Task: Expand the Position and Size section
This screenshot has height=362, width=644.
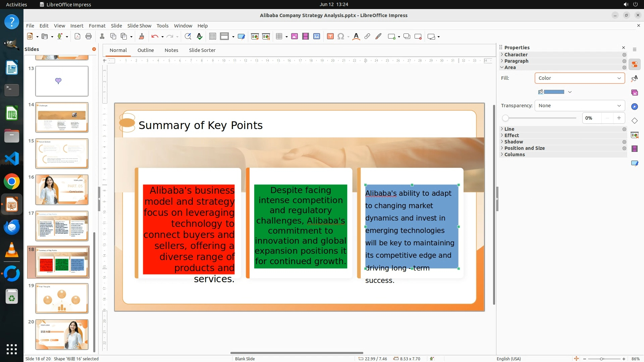Action: (524, 148)
